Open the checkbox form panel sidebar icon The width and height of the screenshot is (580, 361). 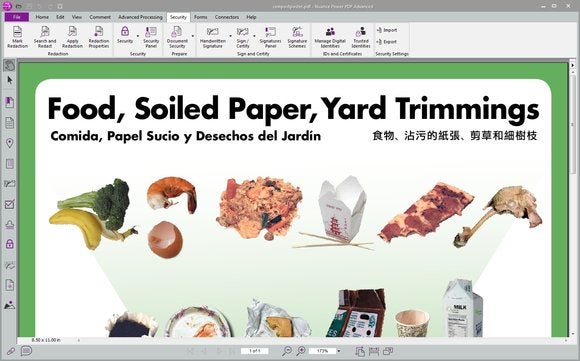(x=10, y=204)
